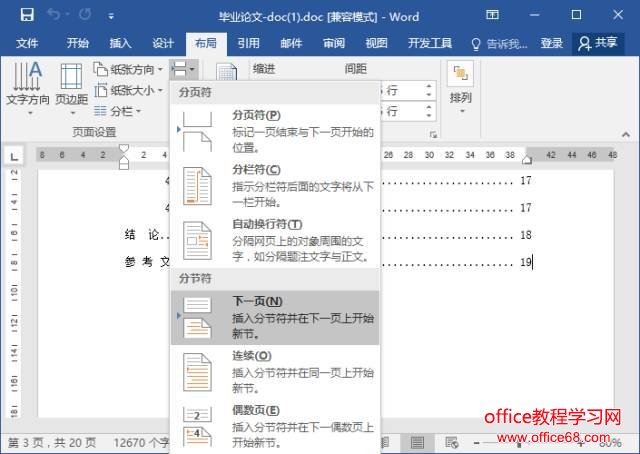Open Customize Quick Access Toolbar arrow
This screenshot has width=640, height=454.
111,16
